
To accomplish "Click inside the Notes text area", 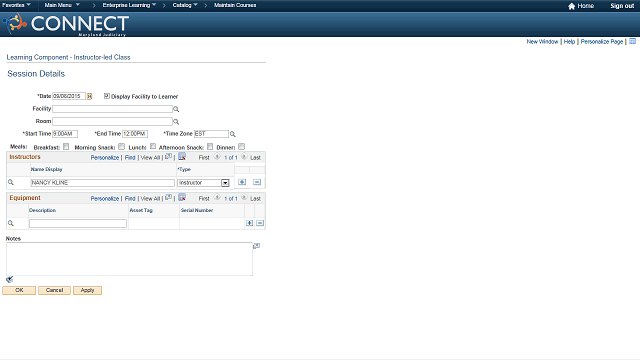I will point(129,259).
